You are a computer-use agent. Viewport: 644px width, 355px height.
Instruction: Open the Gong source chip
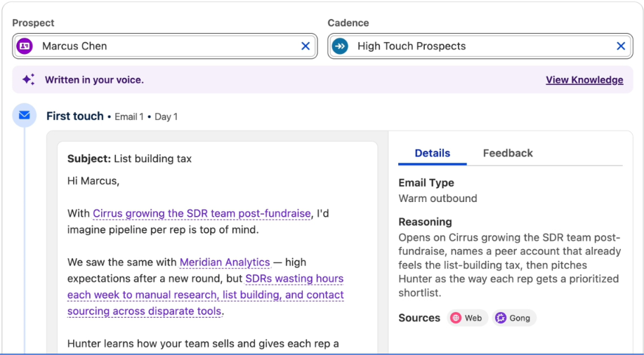click(x=514, y=318)
